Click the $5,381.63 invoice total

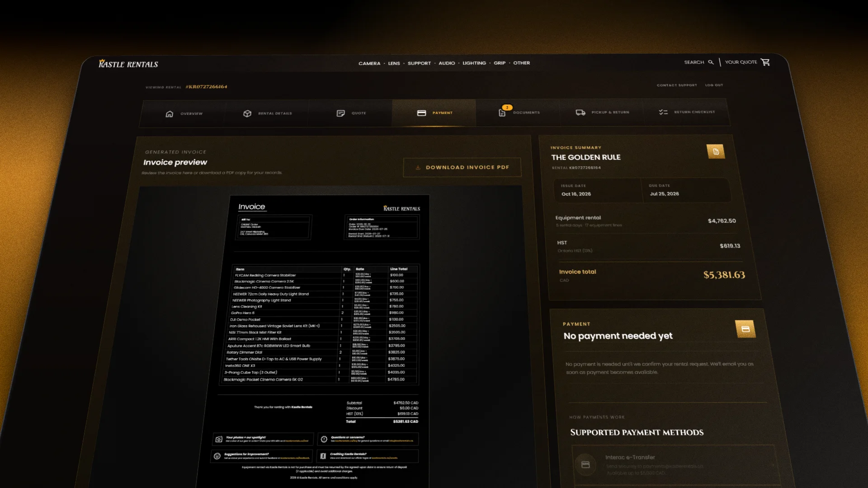tap(724, 275)
